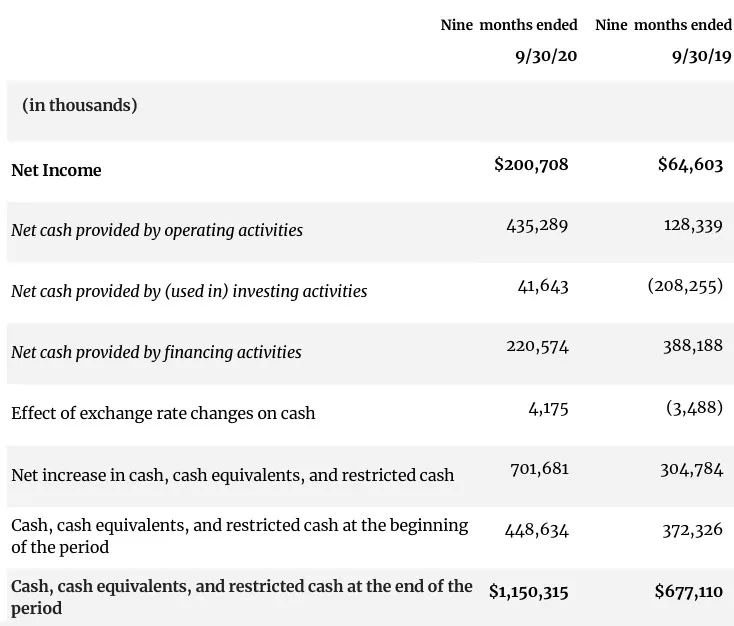Click financing activities value 388,188
734x626 pixels.
[x=692, y=346]
